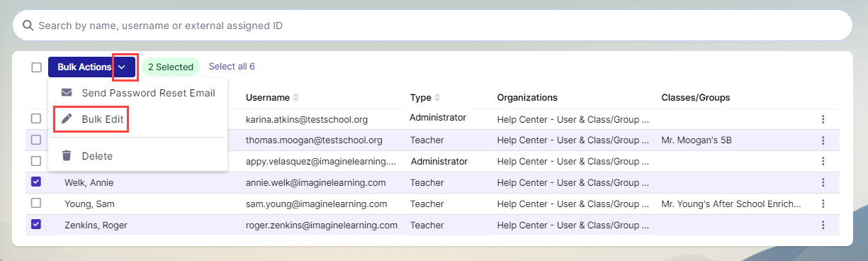868x261 pixels.
Task: Check the box for karina.atkins row
Action: [36, 118]
